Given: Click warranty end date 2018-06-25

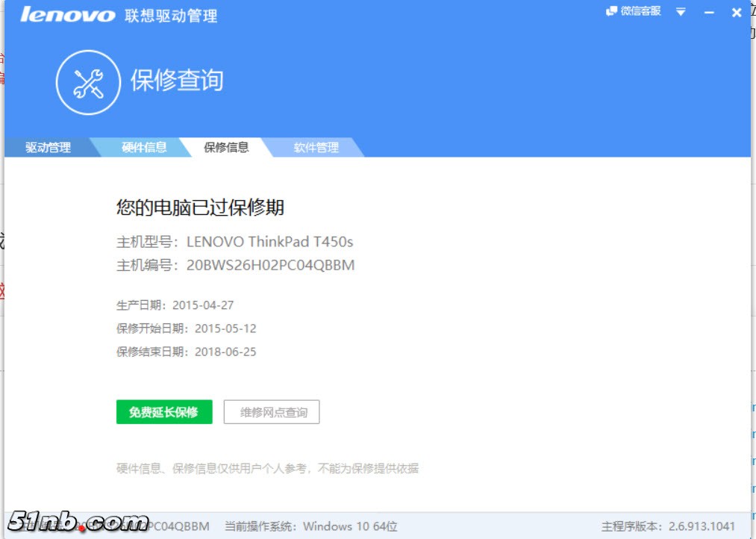Looking at the screenshot, I should pos(225,352).
